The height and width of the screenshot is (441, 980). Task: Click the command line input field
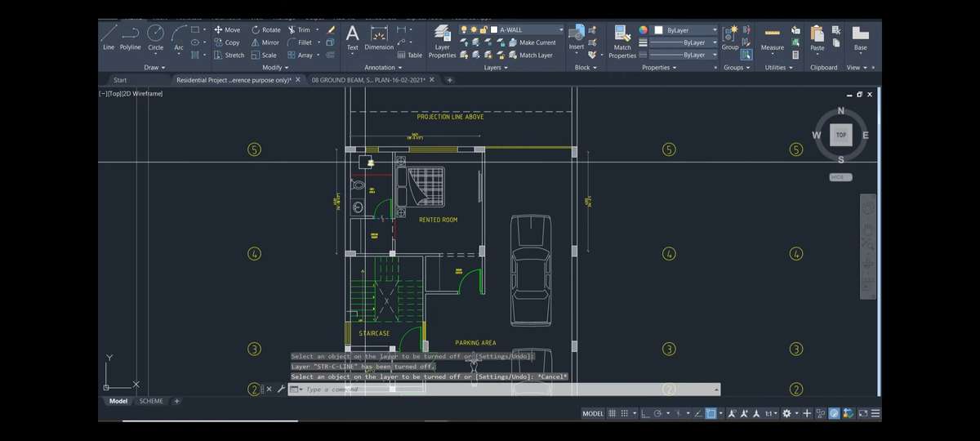pyautogui.click(x=506, y=390)
